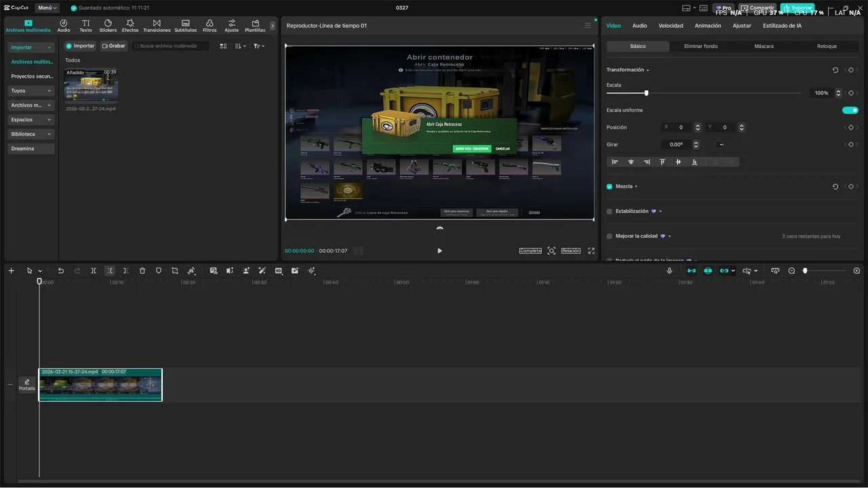This screenshot has height=488, width=868.
Task: Open the player panel hamburger menu
Action: [587, 26]
